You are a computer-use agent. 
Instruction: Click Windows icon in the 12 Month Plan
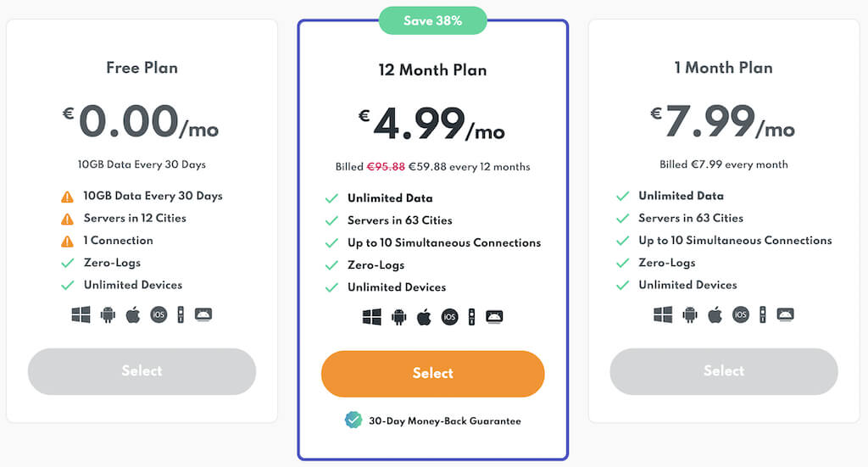(x=372, y=317)
